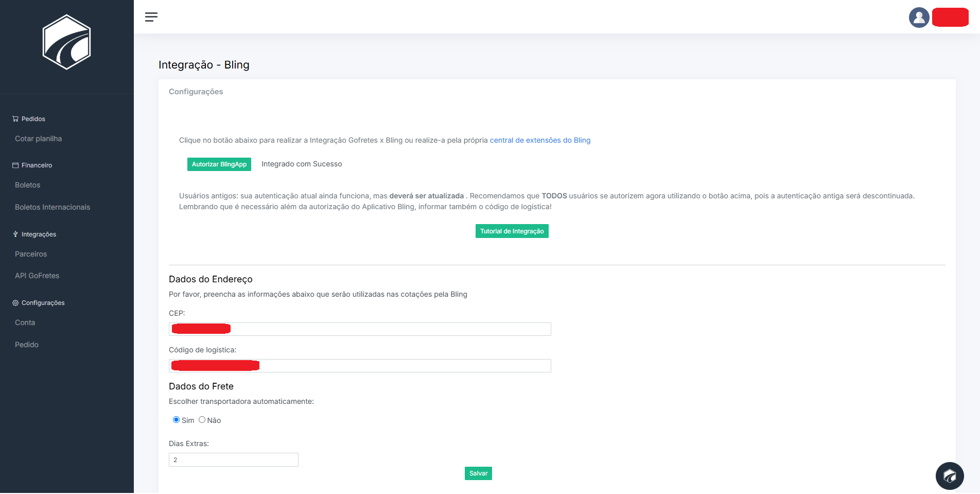Select Não for automatic carrier
Screen dimensions: 980x494
(x=202, y=420)
